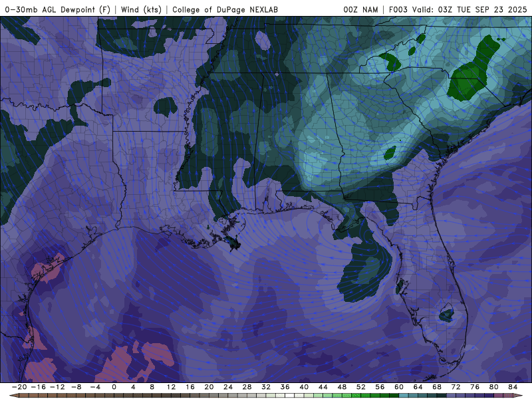
Task: Click the '-16' legend value
Action: click(x=38, y=387)
